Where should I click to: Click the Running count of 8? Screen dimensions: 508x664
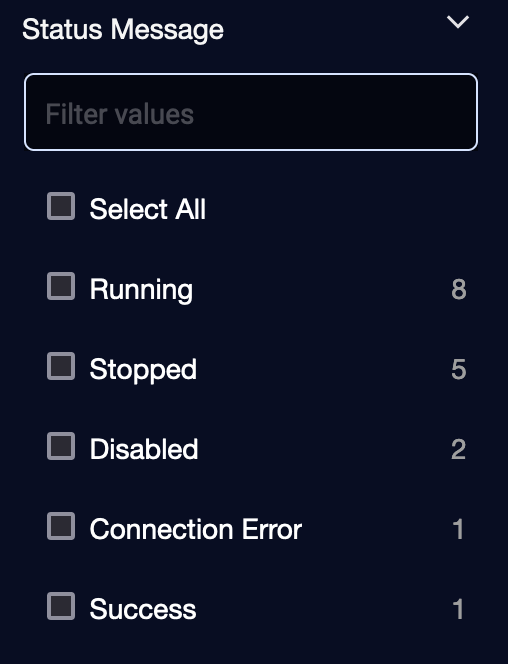pyautogui.click(x=459, y=290)
